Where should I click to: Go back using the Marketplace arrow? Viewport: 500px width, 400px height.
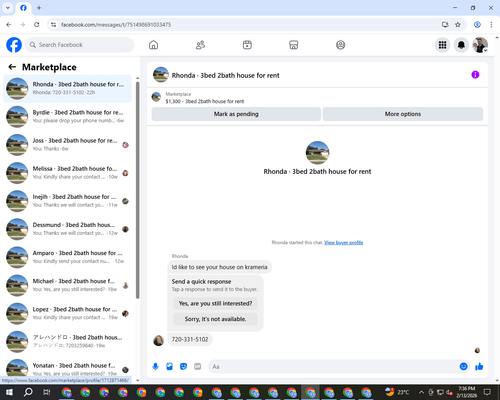(x=12, y=67)
